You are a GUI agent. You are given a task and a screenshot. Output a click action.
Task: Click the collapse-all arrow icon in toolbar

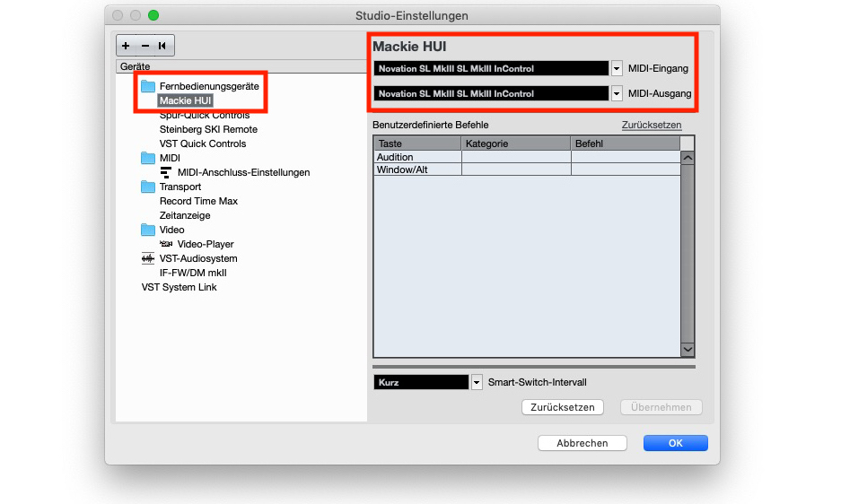coord(162,46)
